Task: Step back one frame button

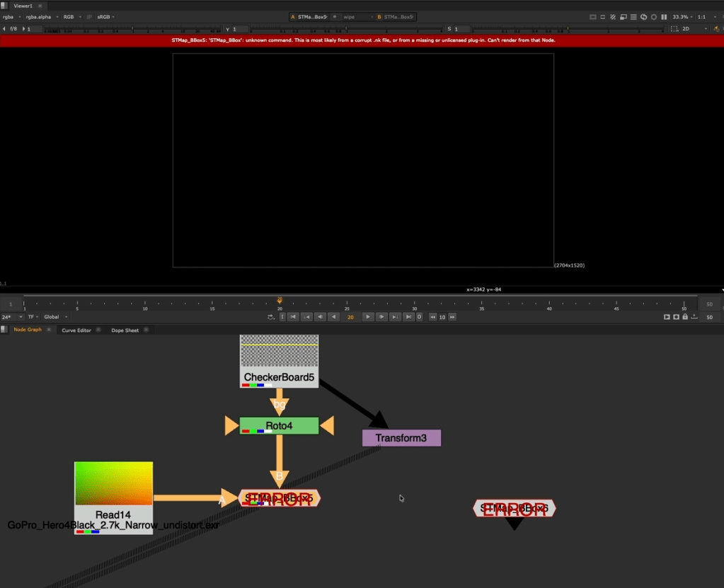Action: (320, 317)
